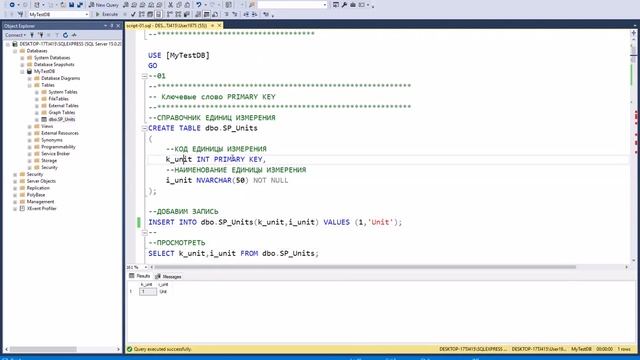Viewport: 640px width, 360px height.
Task: Collapse the Databases node in tree
Action: point(15,51)
